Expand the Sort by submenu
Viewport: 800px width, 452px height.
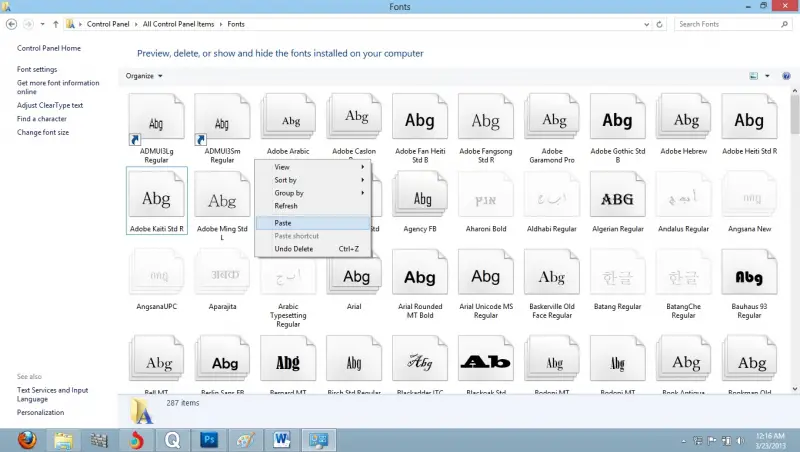point(313,180)
